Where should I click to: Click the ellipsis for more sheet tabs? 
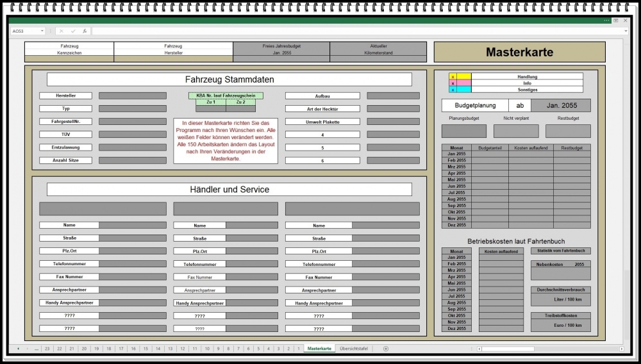(36, 349)
